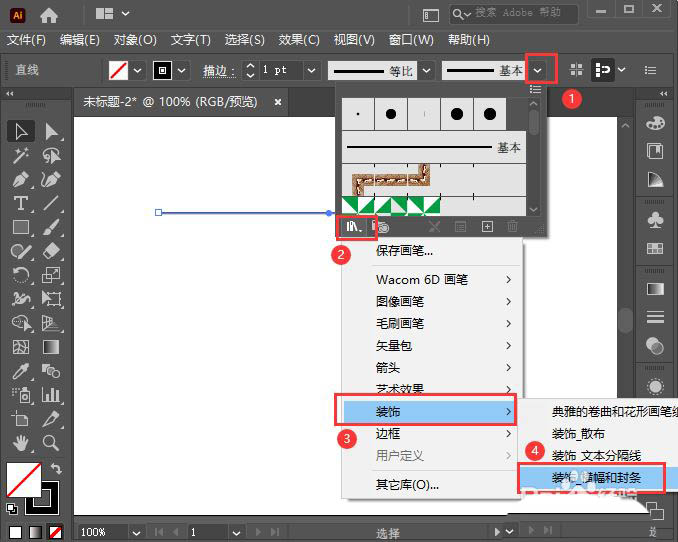Open the 基本 brush definition dropdown
The height and width of the screenshot is (542, 678).
pyautogui.click(x=537, y=70)
